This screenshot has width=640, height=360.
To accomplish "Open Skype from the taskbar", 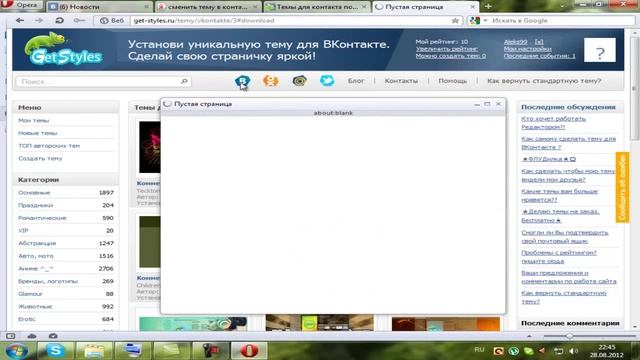I will point(56,350).
